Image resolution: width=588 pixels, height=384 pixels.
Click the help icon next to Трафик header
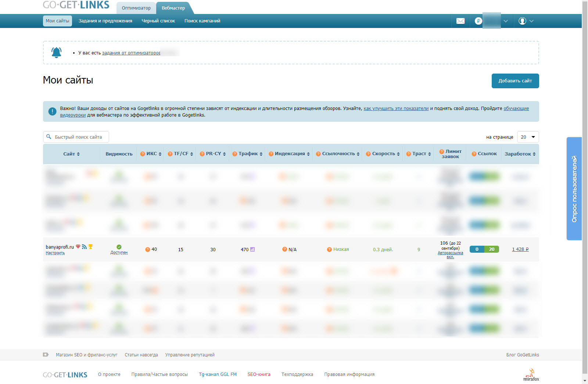[235, 154]
